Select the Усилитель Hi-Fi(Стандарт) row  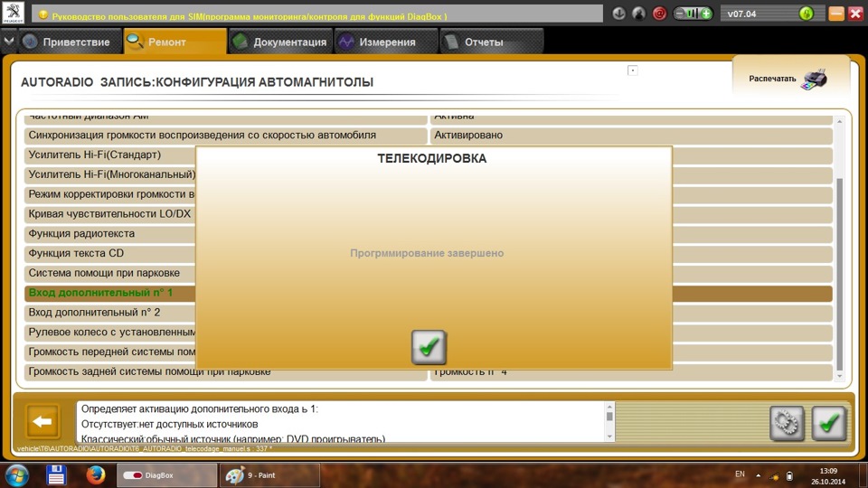coord(109,155)
